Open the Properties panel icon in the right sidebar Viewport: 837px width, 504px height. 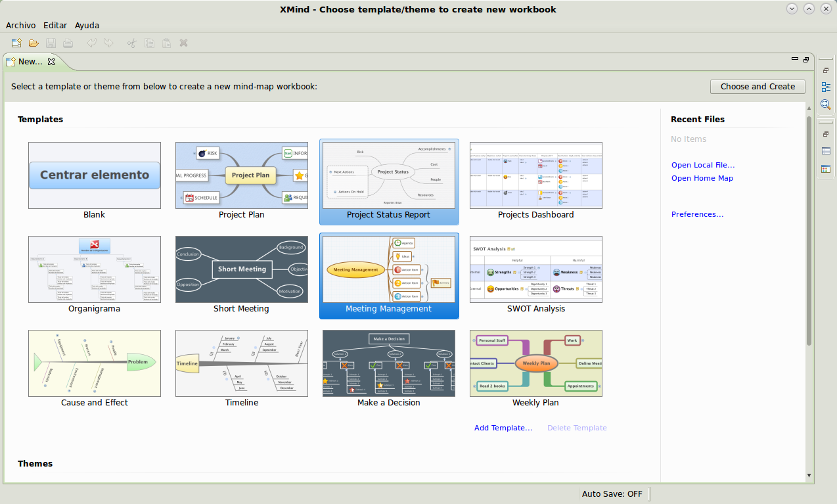(x=825, y=152)
